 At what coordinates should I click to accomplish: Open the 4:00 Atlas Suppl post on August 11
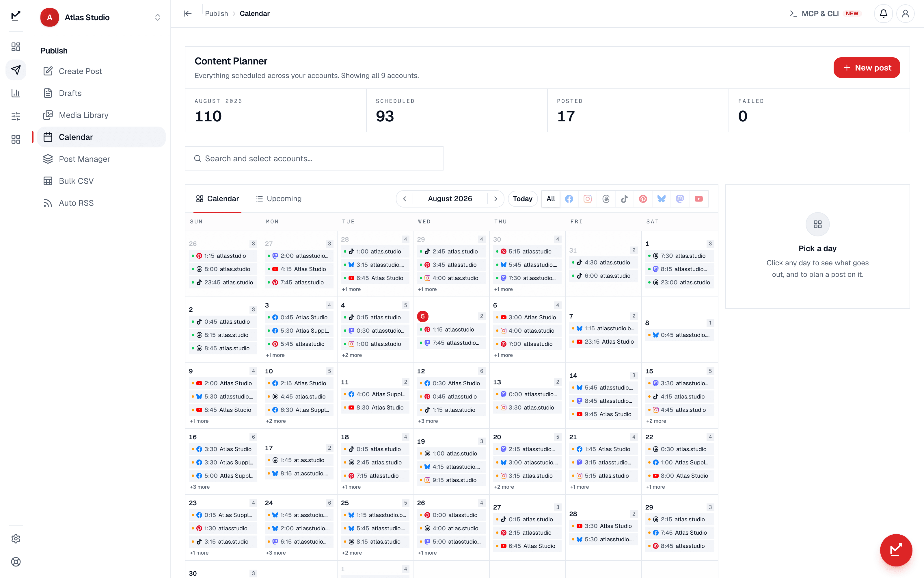(375, 394)
